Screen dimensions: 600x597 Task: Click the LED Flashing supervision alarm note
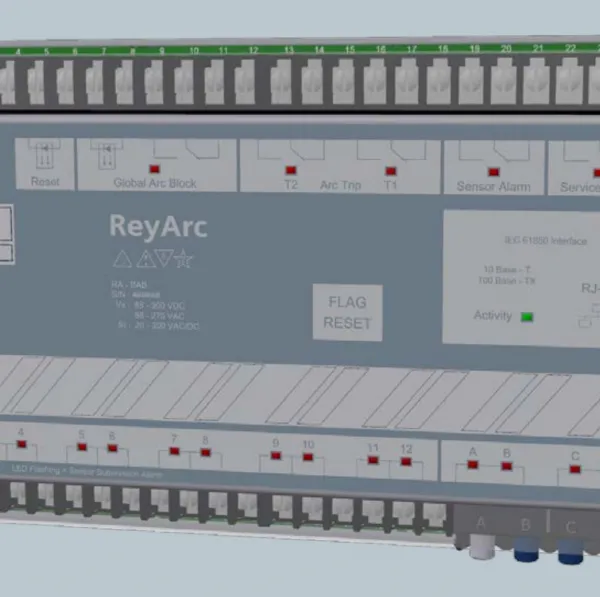point(87,471)
